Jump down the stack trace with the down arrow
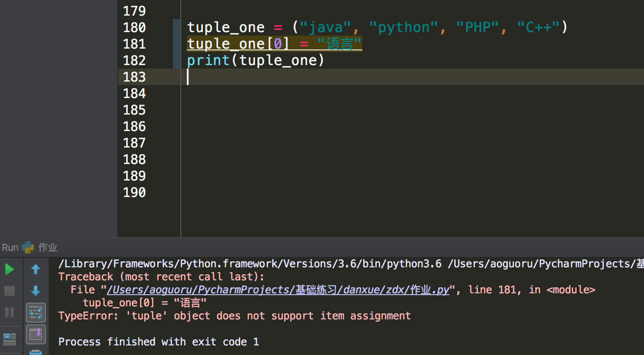644x355 pixels. [x=36, y=291]
